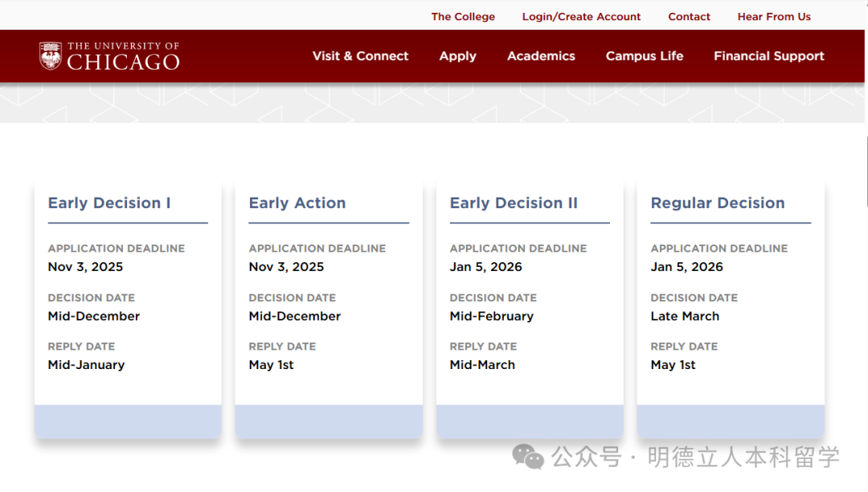This screenshot has width=868, height=492.
Task: Click Late March decision date
Action: (685, 316)
